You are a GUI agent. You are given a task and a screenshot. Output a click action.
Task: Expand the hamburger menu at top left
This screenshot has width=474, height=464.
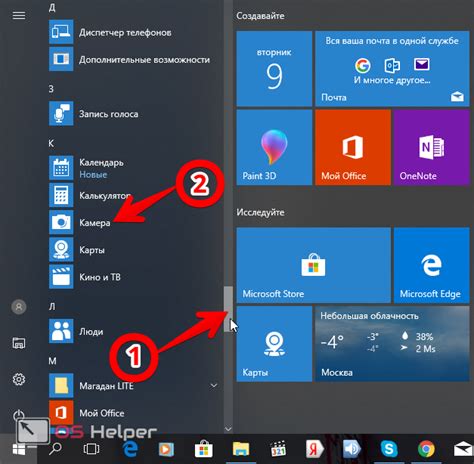point(19,15)
